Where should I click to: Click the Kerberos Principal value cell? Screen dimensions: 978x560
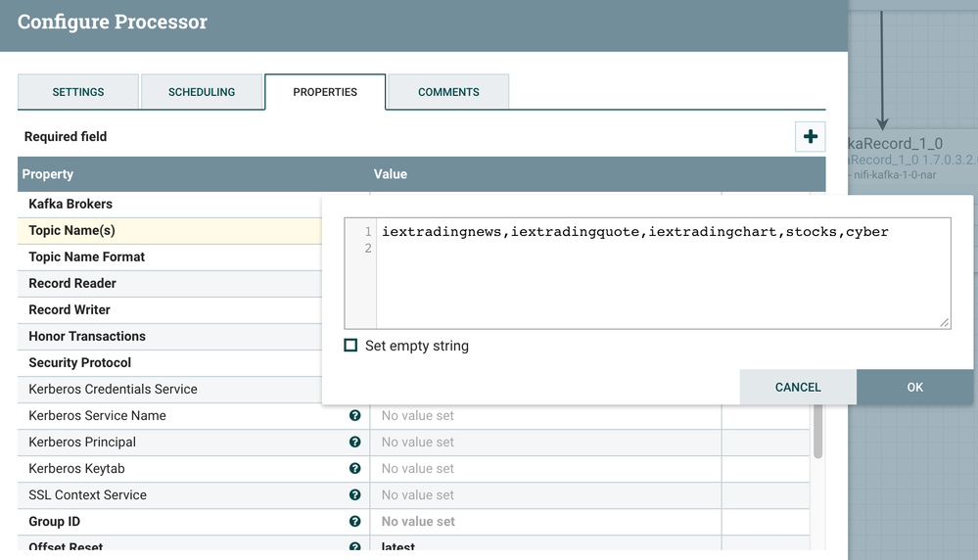tap(544, 443)
